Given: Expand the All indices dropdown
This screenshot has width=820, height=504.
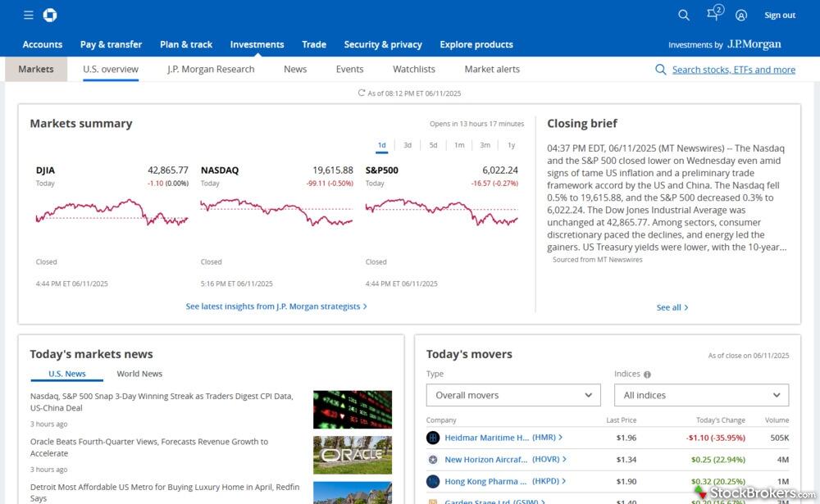Looking at the screenshot, I should (x=701, y=395).
